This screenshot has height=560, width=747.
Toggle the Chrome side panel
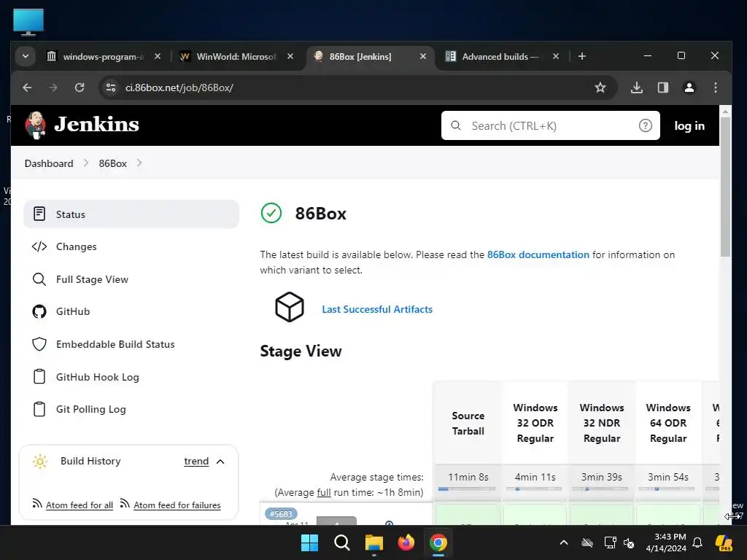662,87
